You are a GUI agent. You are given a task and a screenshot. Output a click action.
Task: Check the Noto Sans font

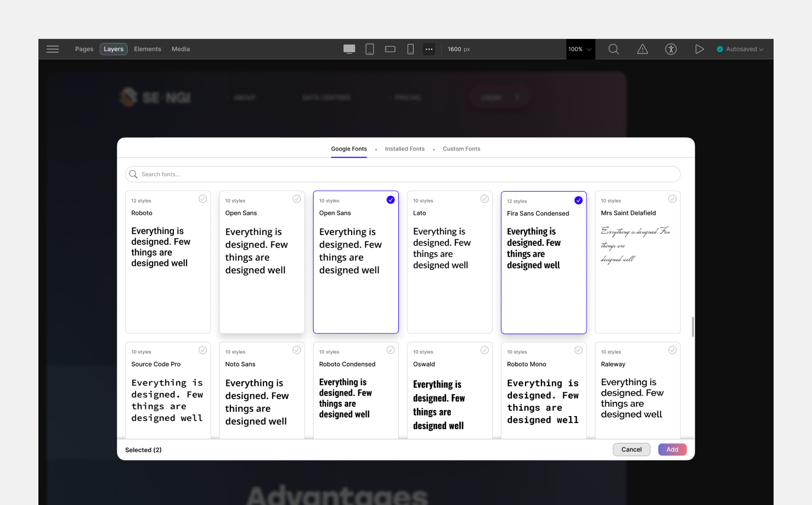pos(297,350)
